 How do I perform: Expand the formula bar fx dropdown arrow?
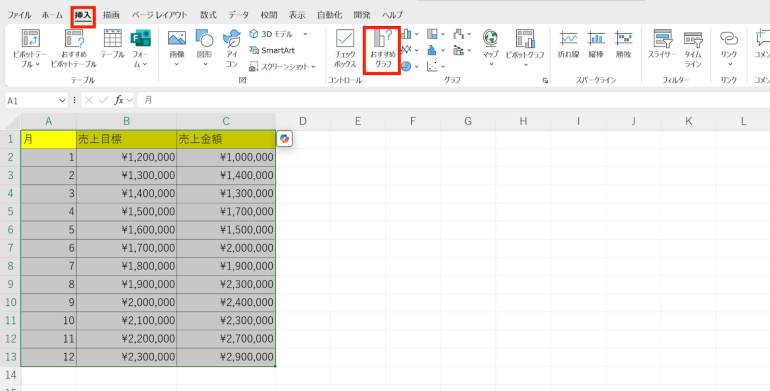pyautogui.click(x=129, y=100)
